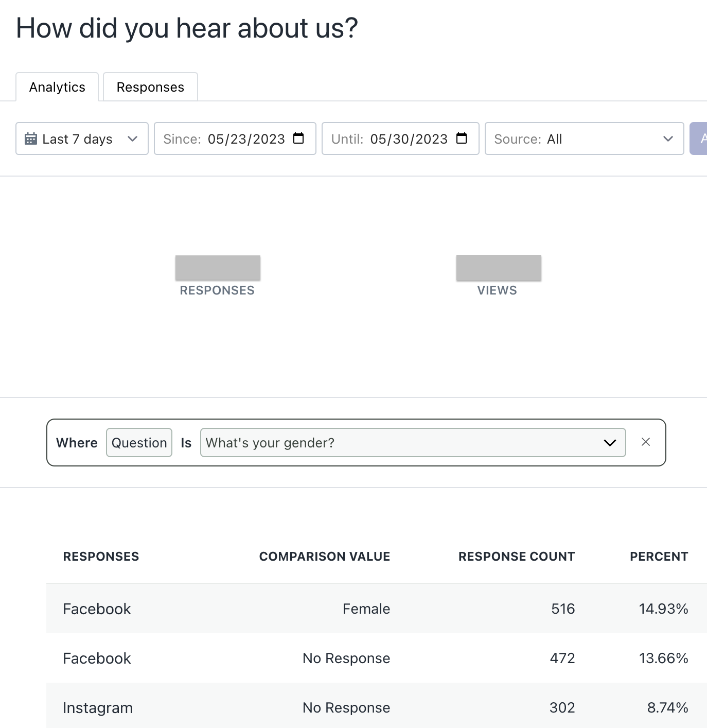The image size is (707, 728).
Task: Click the Question filter type button
Action: click(139, 443)
